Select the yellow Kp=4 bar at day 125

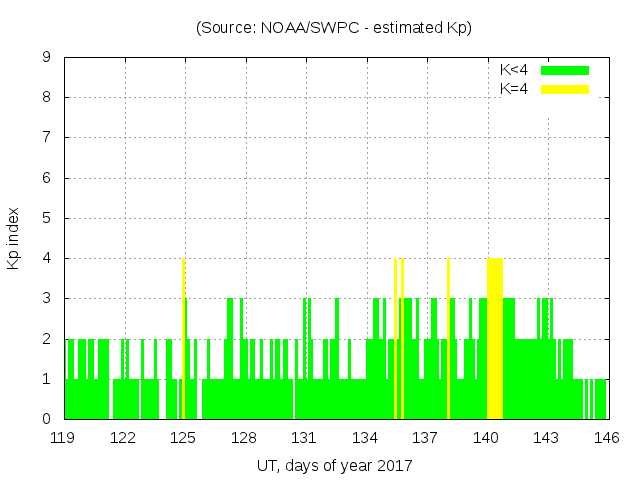click(183, 338)
